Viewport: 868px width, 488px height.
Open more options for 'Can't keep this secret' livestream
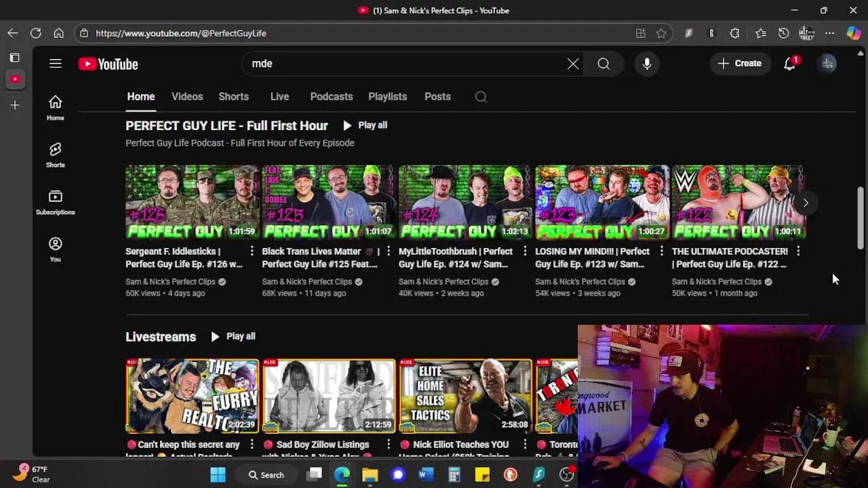[252, 445]
